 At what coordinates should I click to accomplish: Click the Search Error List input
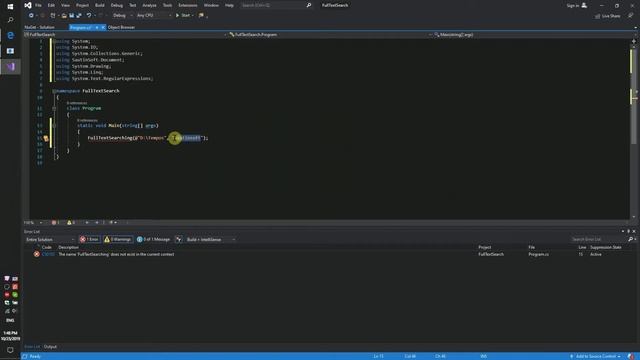click(598, 239)
